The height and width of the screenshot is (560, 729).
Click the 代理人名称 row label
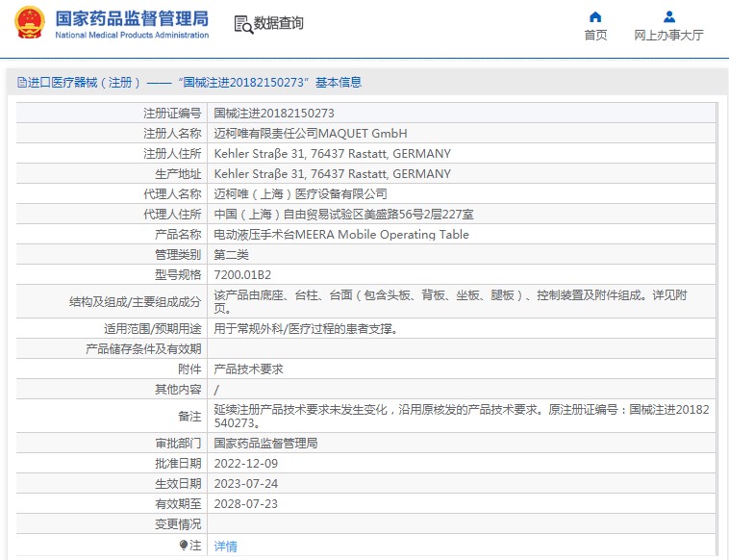[172, 194]
